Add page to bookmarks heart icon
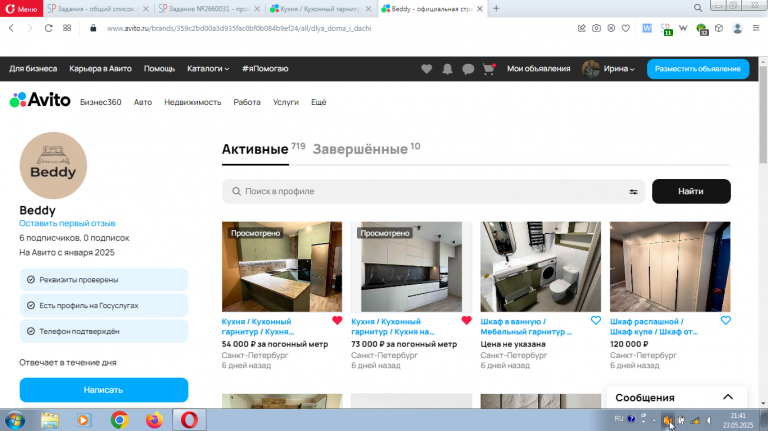The width and height of the screenshot is (768, 431). pos(625,28)
